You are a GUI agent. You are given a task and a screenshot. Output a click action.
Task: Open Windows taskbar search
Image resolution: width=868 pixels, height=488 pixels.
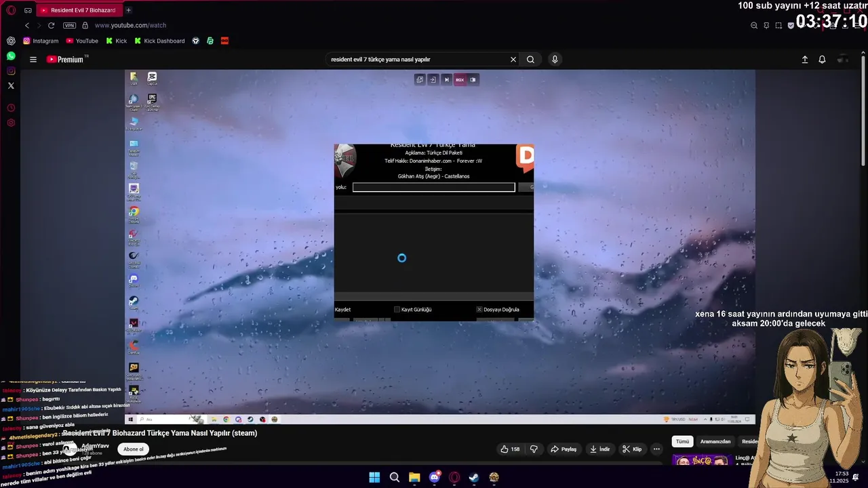[x=395, y=477]
